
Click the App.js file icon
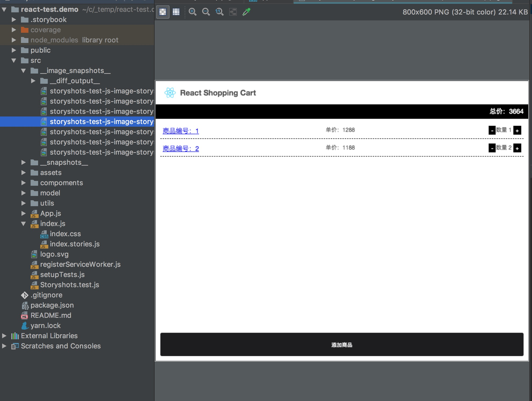[x=34, y=214]
